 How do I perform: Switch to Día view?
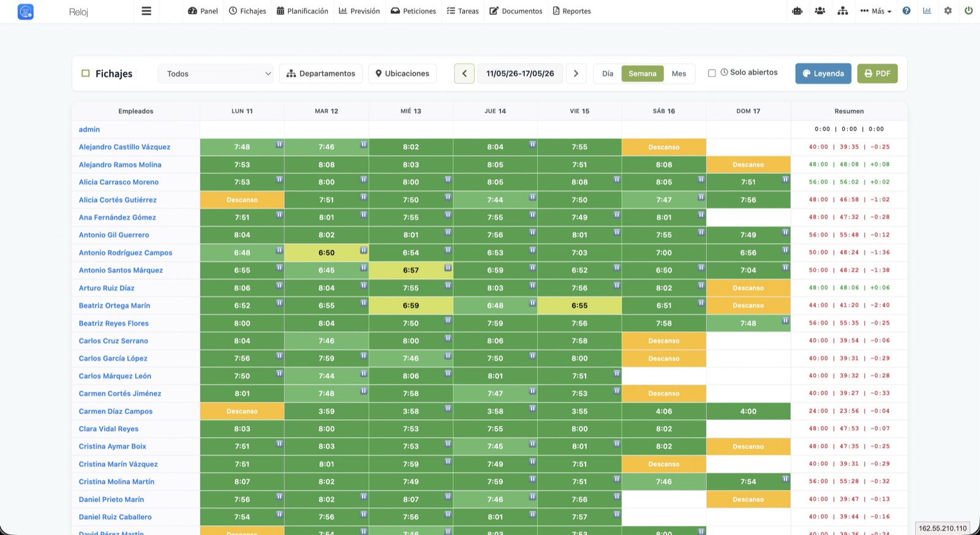[x=608, y=73]
